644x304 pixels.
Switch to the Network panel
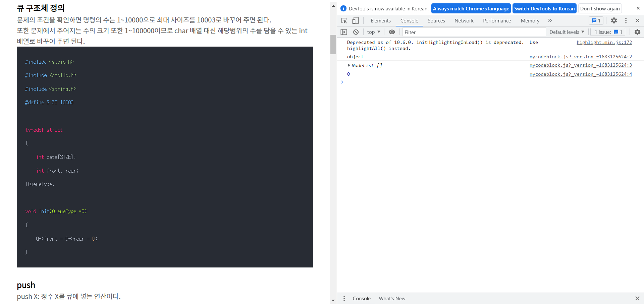pos(464,20)
